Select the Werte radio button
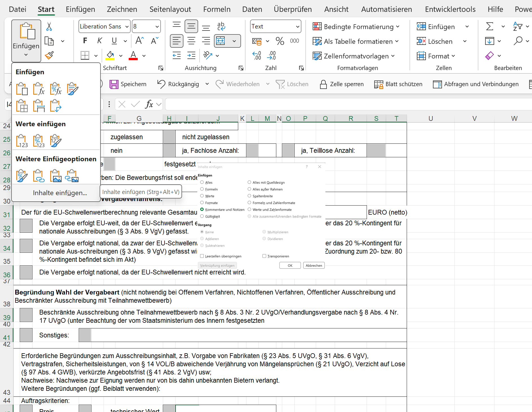 tap(202, 196)
